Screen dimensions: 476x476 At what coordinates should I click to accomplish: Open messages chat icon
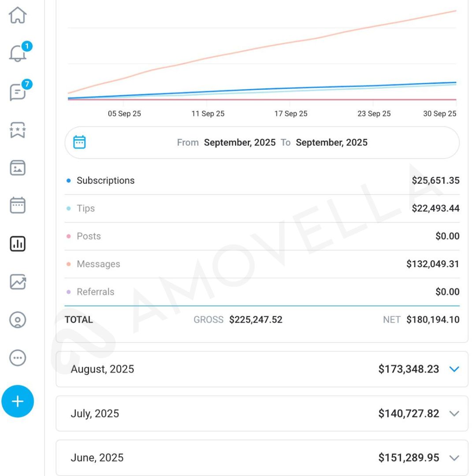coord(18,92)
